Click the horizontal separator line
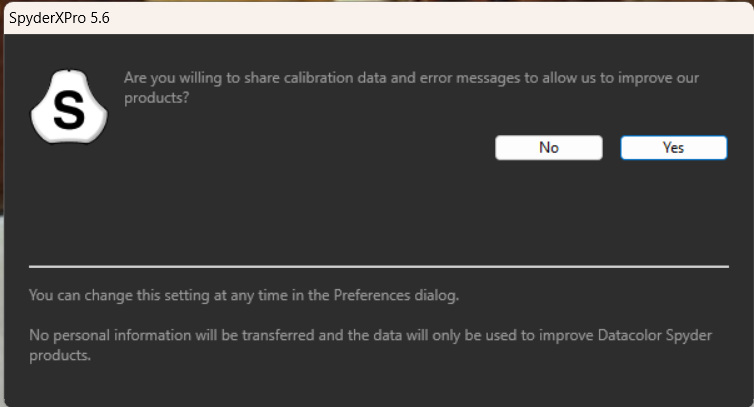 379,266
